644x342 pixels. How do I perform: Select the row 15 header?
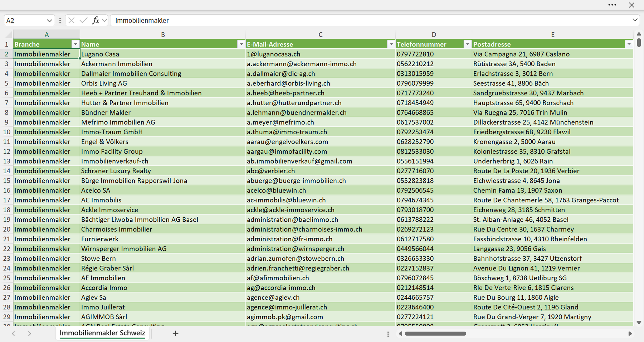[x=6, y=180]
